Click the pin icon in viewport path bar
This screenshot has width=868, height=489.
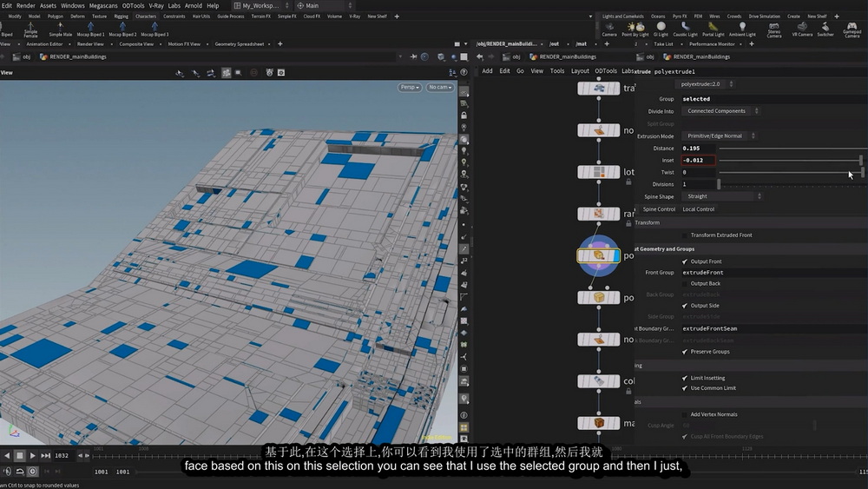tap(413, 56)
